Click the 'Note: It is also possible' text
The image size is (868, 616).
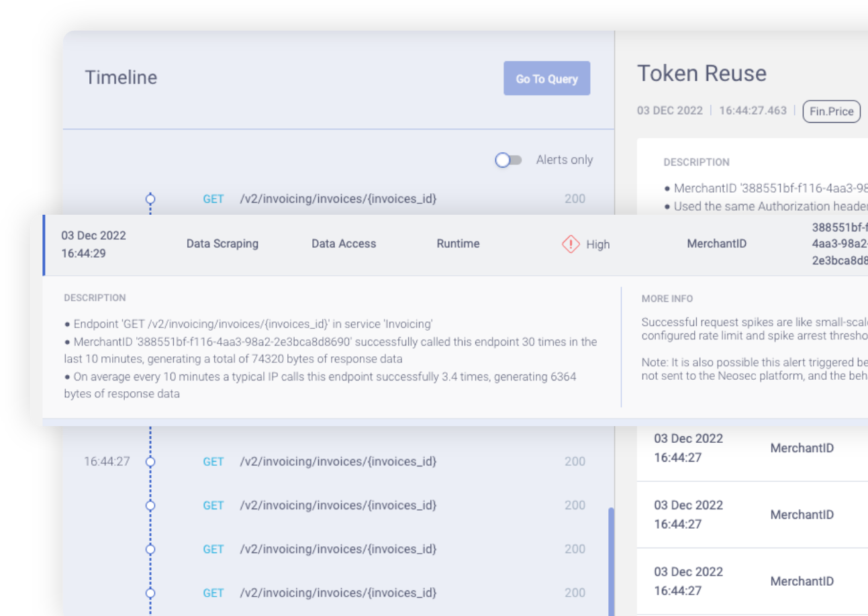tap(755, 369)
